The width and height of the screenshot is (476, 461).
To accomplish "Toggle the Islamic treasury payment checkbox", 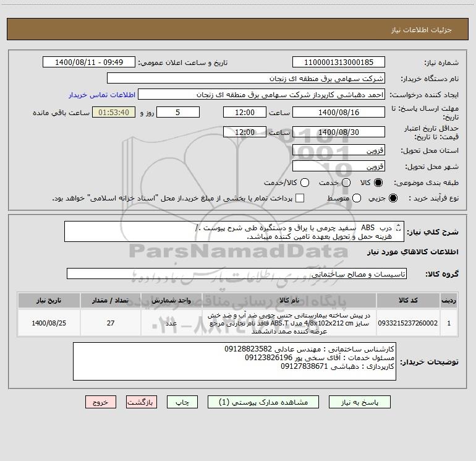I will 300,198.
